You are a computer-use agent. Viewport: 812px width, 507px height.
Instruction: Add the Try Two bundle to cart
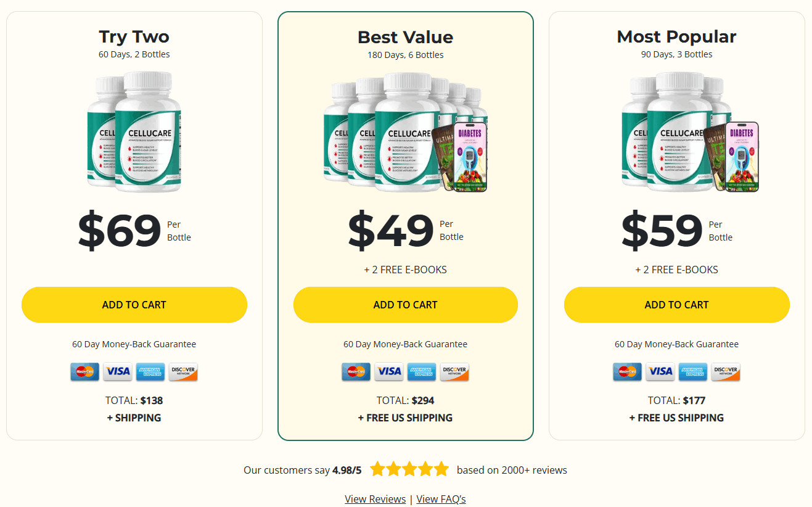click(134, 305)
